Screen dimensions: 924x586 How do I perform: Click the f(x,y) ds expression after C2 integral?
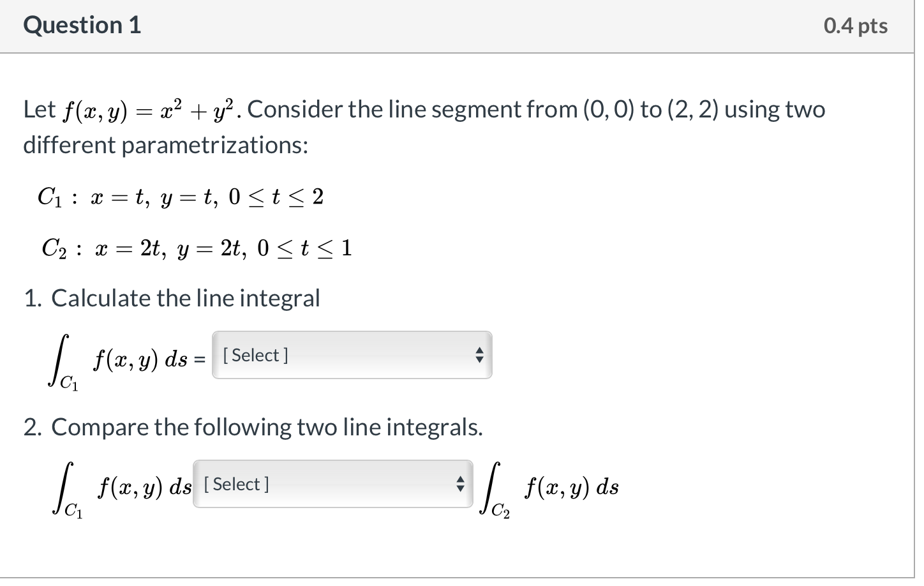click(x=571, y=488)
